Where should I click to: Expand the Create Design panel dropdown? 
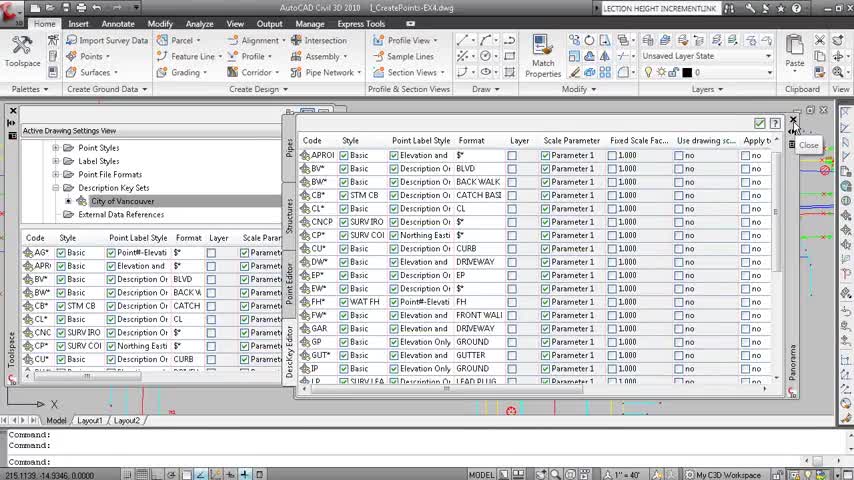click(258, 89)
